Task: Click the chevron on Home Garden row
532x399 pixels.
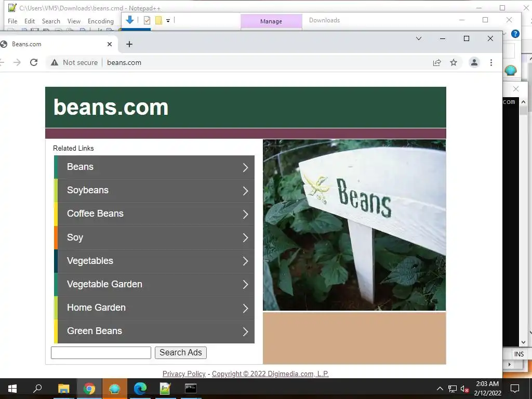Action: pos(245,309)
